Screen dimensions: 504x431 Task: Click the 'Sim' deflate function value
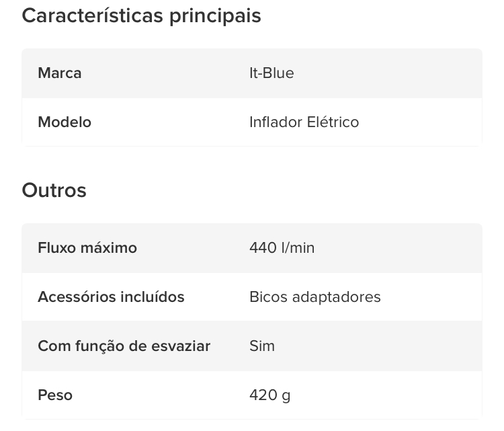pos(262,346)
